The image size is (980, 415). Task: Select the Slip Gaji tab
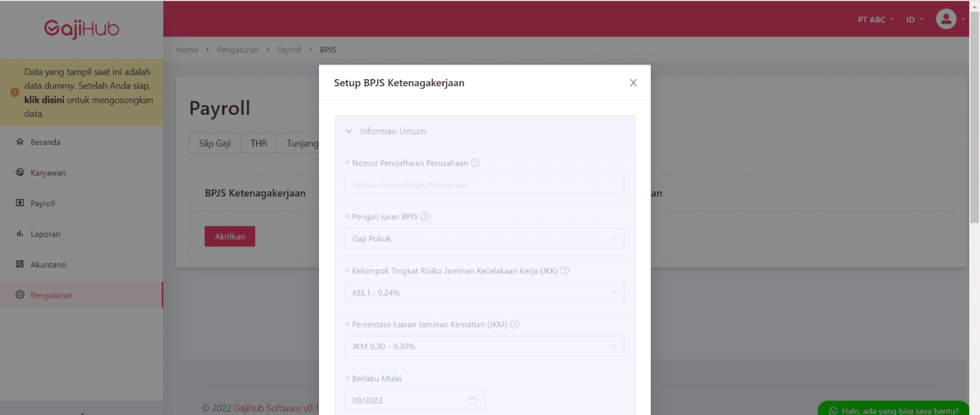pos(214,143)
